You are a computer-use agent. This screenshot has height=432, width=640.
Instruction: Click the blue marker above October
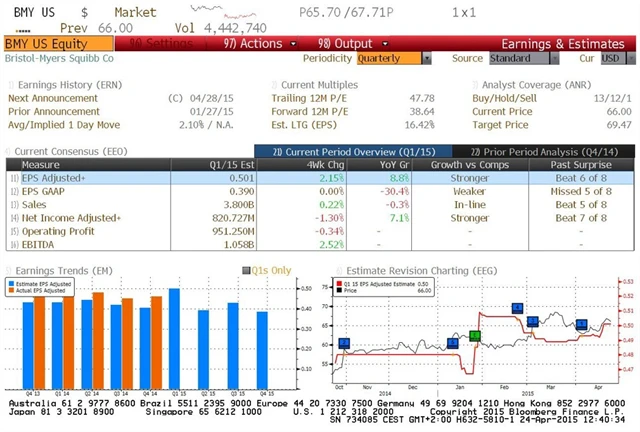pos(344,344)
